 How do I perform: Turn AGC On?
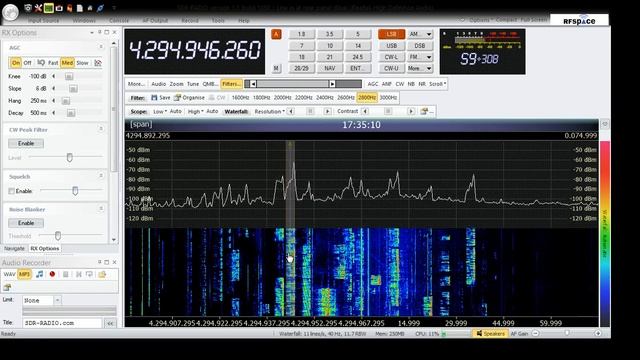[x=16, y=63]
